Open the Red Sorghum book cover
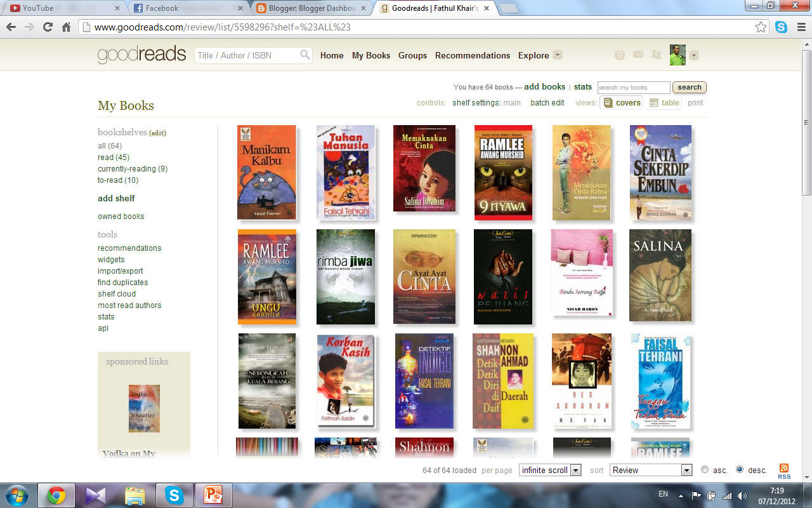This screenshot has width=812, height=508. tap(582, 381)
